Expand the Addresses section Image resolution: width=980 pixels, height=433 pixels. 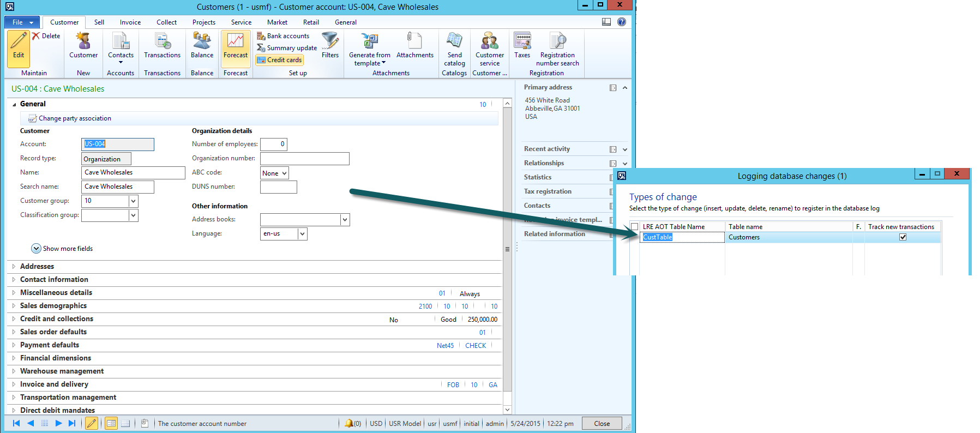[37, 267]
